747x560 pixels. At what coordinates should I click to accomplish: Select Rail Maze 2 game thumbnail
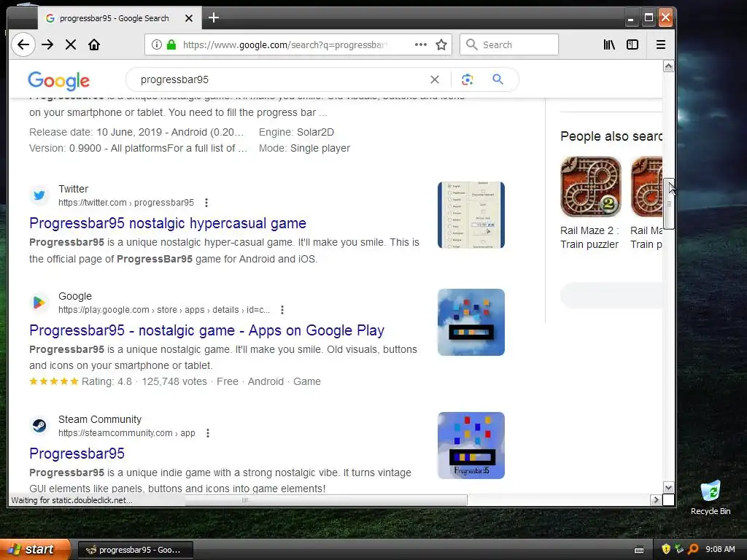coord(591,187)
